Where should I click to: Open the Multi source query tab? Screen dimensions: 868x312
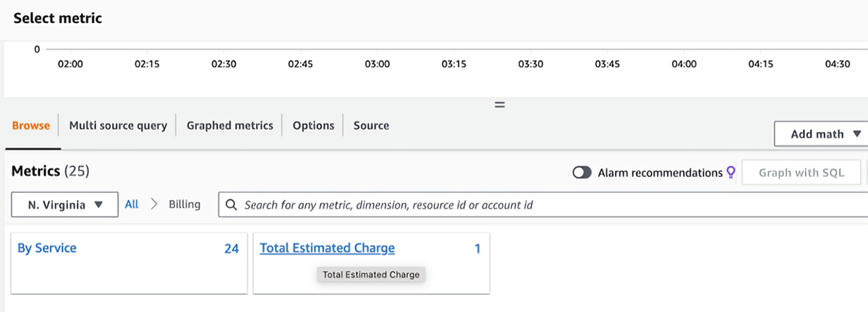[118, 126]
